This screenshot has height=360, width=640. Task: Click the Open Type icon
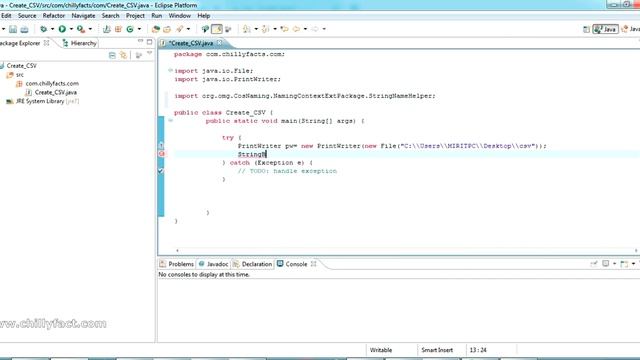pos(156,29)
